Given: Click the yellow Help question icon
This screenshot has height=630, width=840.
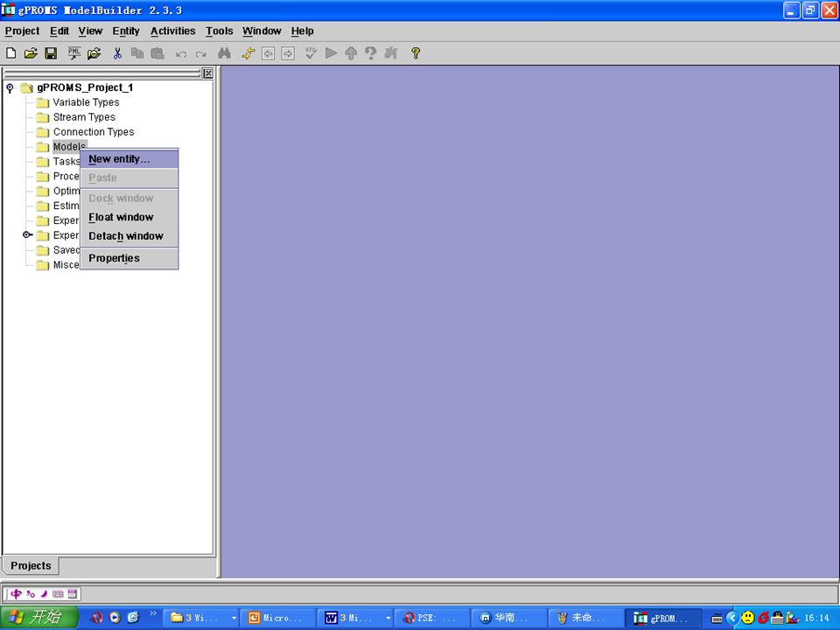Looking at the screenshot, I should pyautogui.click(x=415, y=53).
